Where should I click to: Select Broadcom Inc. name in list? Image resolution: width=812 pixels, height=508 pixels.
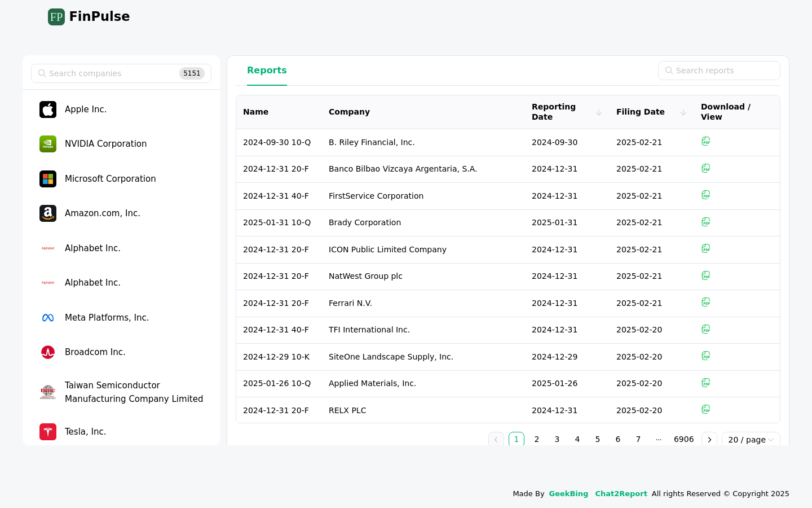[x=95, y=352]
